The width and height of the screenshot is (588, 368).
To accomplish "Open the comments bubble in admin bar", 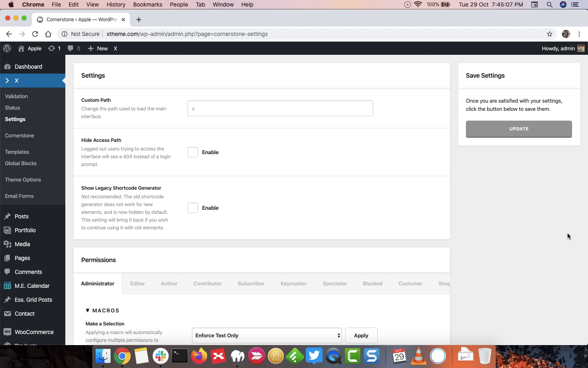I will click(x=71, y=48).
